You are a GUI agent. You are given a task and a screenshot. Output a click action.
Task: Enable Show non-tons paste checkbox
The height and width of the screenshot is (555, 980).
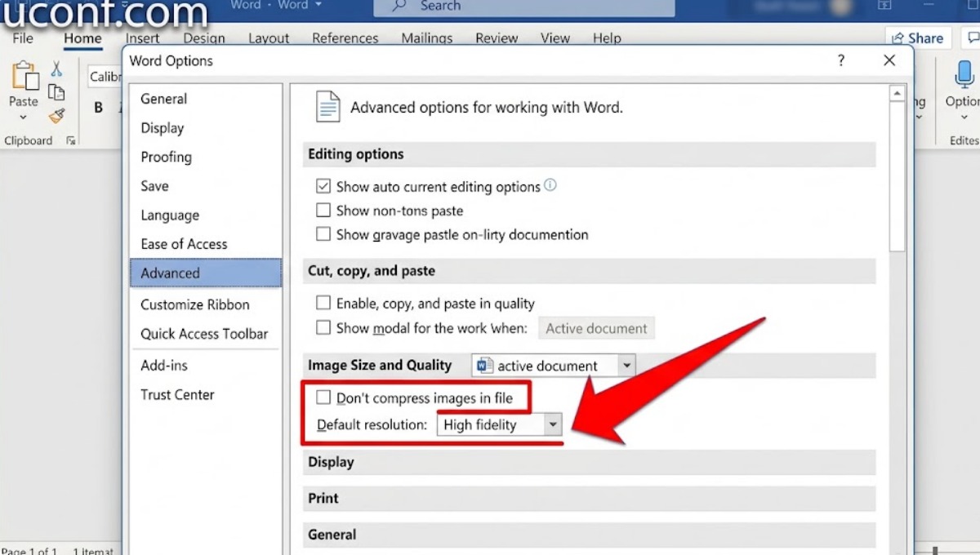click(x=323, y=211)
